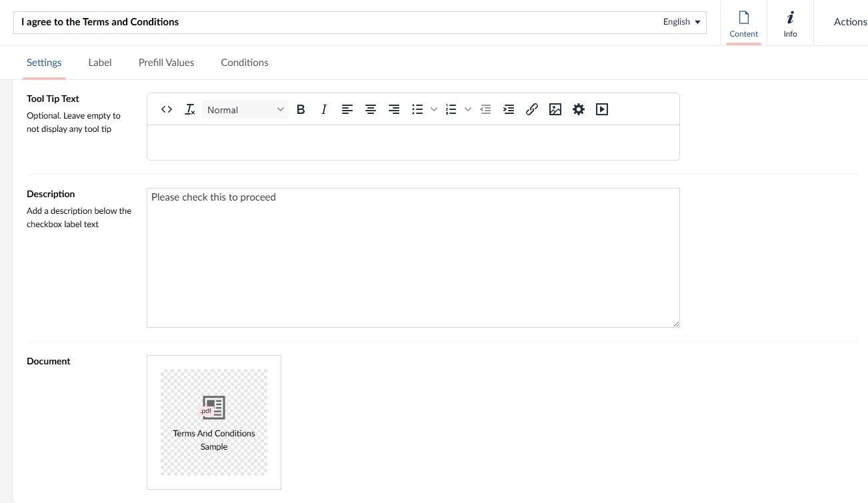The height and width of the screenshot is (503, 868).
Task: Open the gear macro icon in toolbar
Action: coord(579,109)
